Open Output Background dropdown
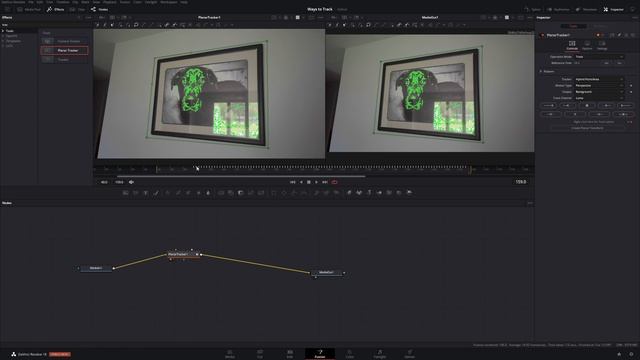This screenshot has height=360, width=640. coord(599,92)
